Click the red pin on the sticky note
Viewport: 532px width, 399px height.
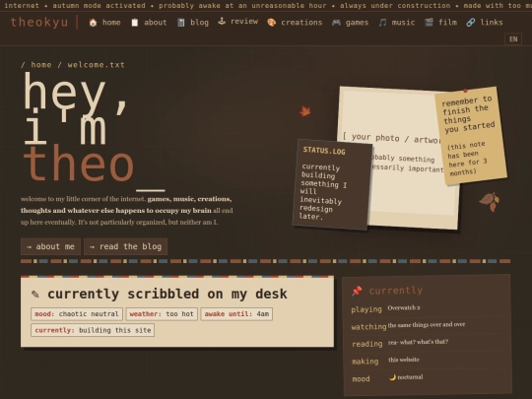tap(465, 91)
